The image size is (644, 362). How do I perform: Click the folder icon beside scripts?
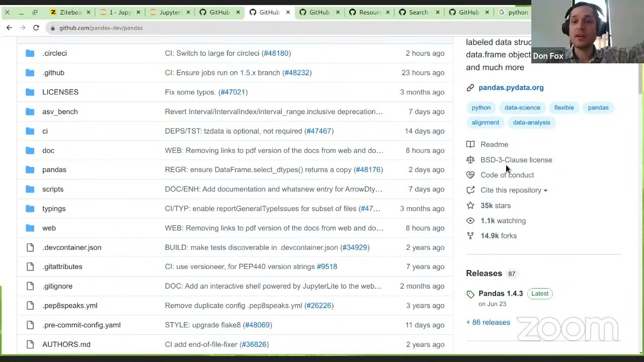click(30, 189)
